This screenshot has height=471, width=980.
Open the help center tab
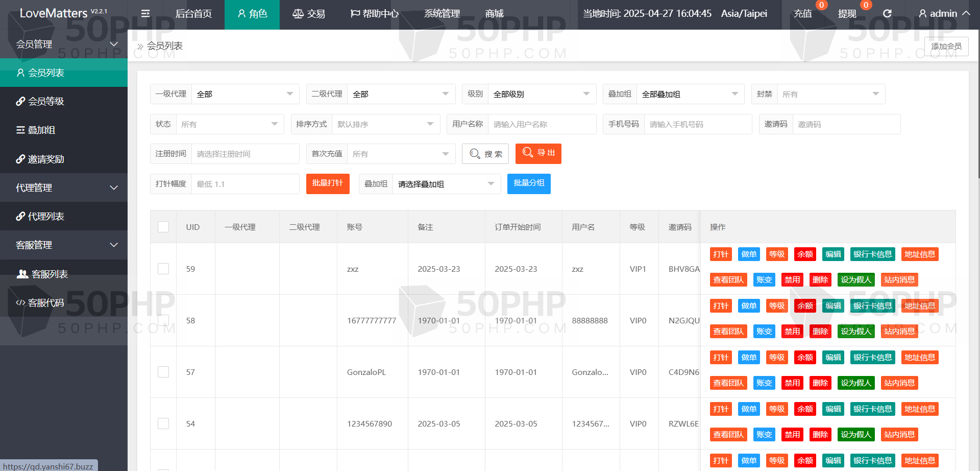[374, 14]
